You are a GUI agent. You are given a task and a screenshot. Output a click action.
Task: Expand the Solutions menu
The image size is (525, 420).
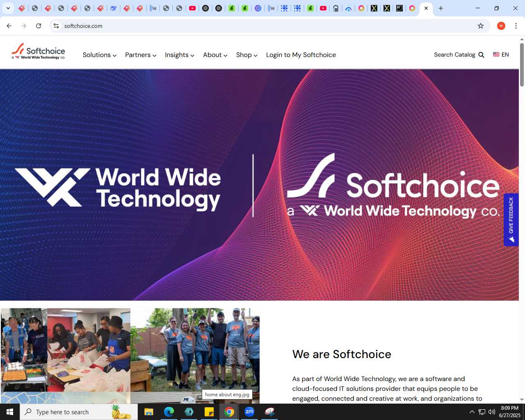click(x=100, y=55)
